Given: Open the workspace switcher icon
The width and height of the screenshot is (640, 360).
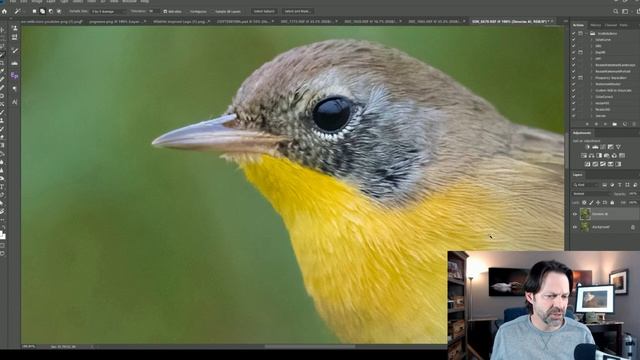Looking at the screenshot, I should coord(625,11).
